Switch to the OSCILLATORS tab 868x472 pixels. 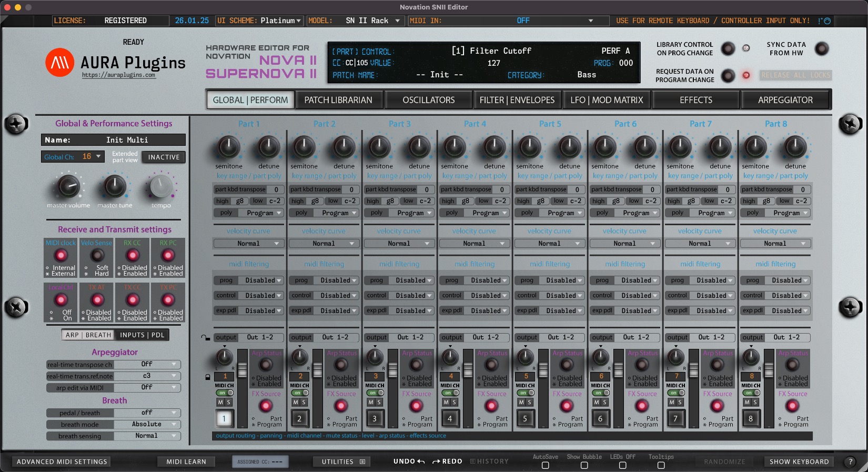click(428, 100)
